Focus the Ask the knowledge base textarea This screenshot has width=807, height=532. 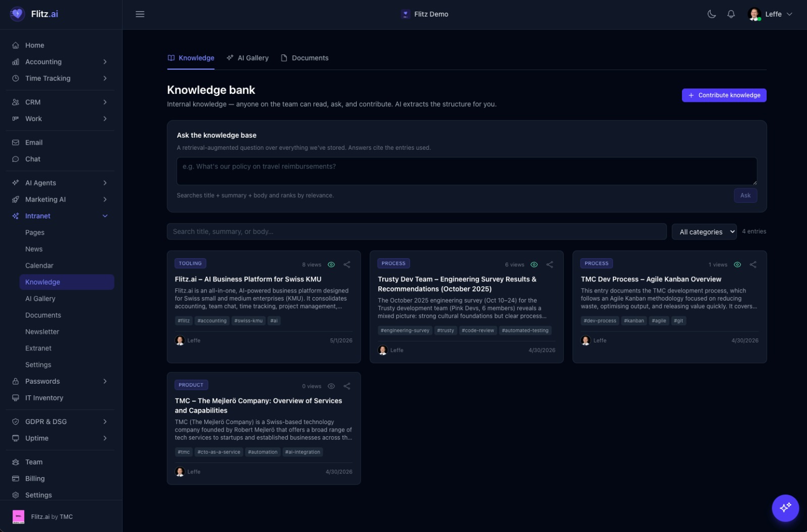467,171
